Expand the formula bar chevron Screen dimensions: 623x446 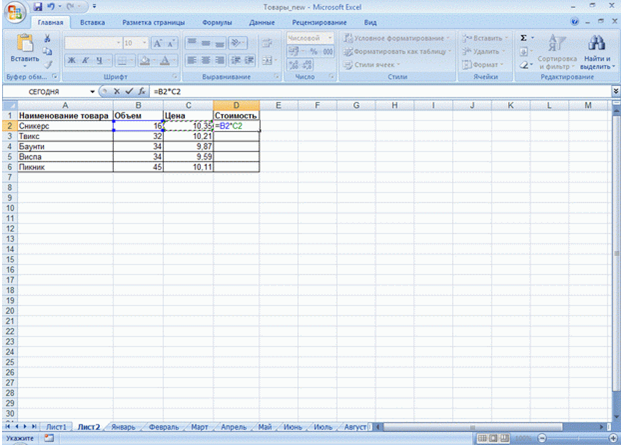(615, 91)
